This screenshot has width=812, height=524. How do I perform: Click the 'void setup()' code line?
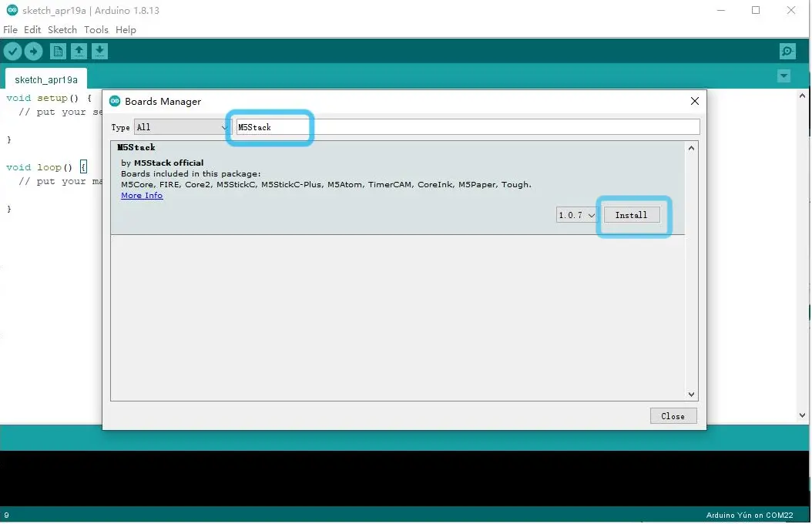[x=49, y=98]
